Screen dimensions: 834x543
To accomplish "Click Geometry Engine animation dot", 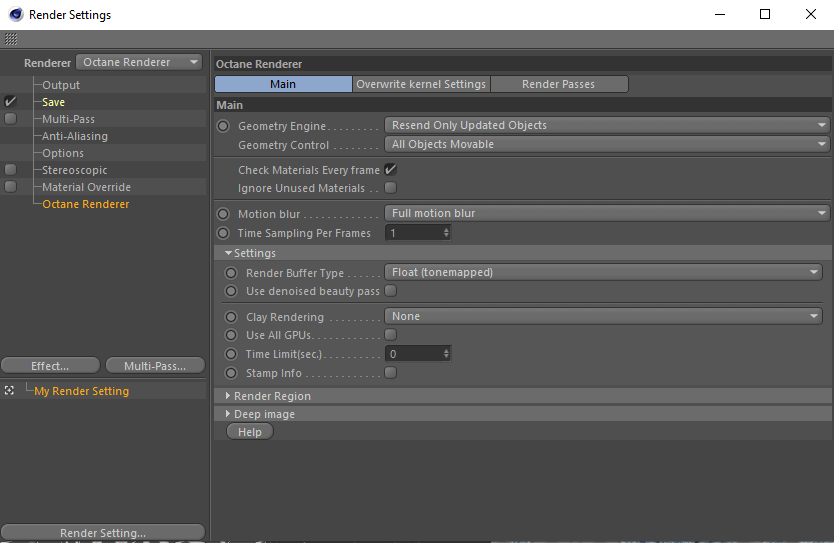I will [223, 126].
